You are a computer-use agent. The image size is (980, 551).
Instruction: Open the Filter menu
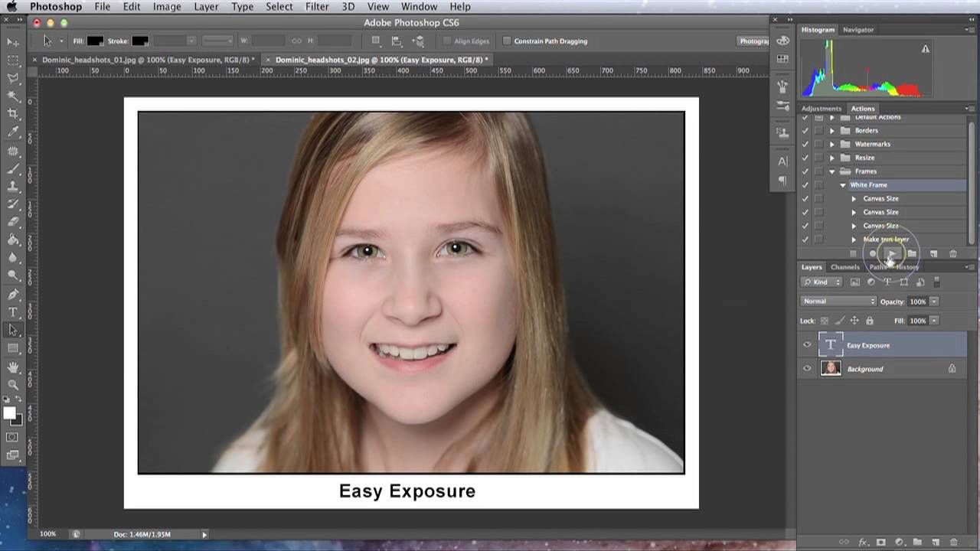(x=317, y=7)
